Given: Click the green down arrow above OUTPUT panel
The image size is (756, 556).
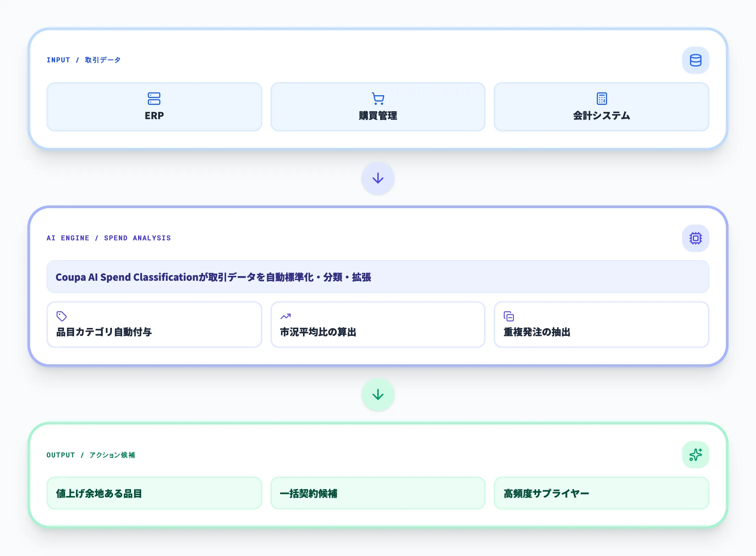Looking at the screenshot, I should click(x=378, y=394).
